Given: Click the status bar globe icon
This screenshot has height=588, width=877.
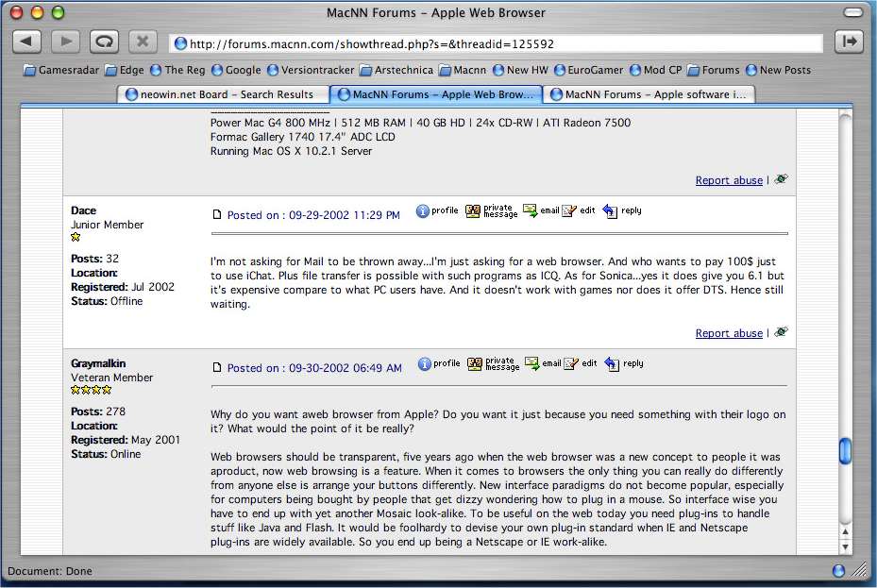Looking at the screenshot, I should 838,571.
